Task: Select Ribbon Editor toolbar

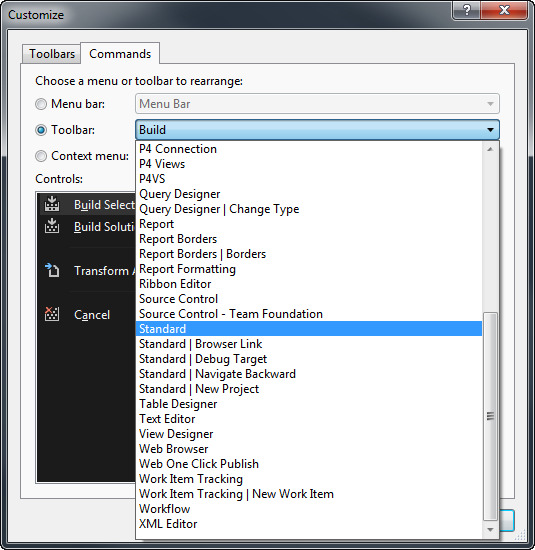Action: (x=309, y=284)
